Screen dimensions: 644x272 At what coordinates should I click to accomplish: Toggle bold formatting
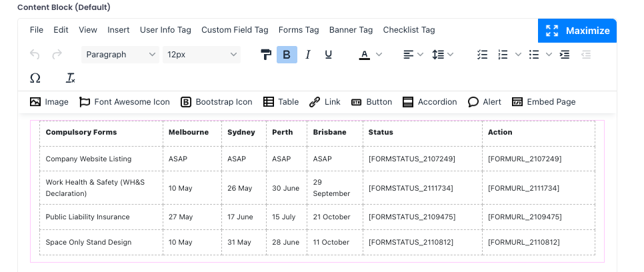[287, 55]
